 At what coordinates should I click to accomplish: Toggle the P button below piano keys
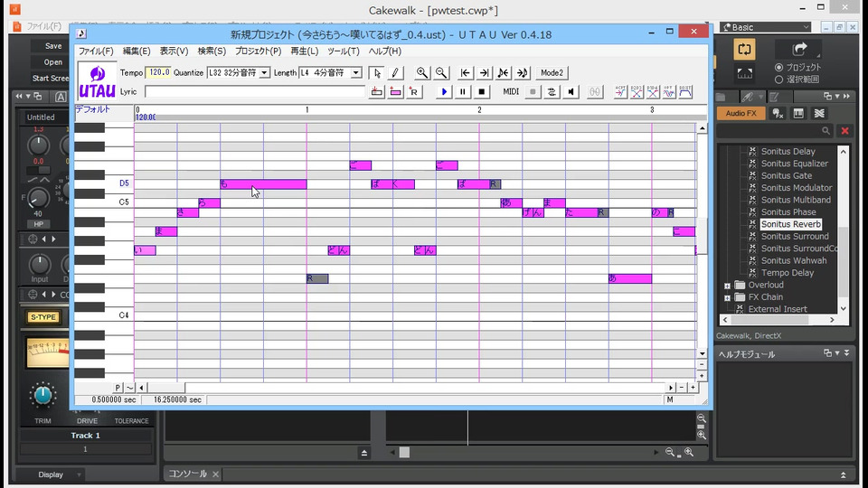coord(118,388)
